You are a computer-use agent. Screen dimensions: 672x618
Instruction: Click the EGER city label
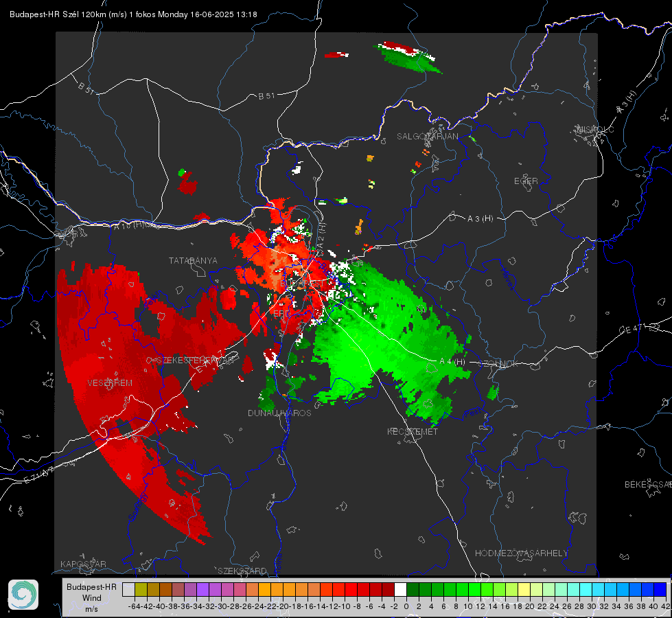click(526, 181)
